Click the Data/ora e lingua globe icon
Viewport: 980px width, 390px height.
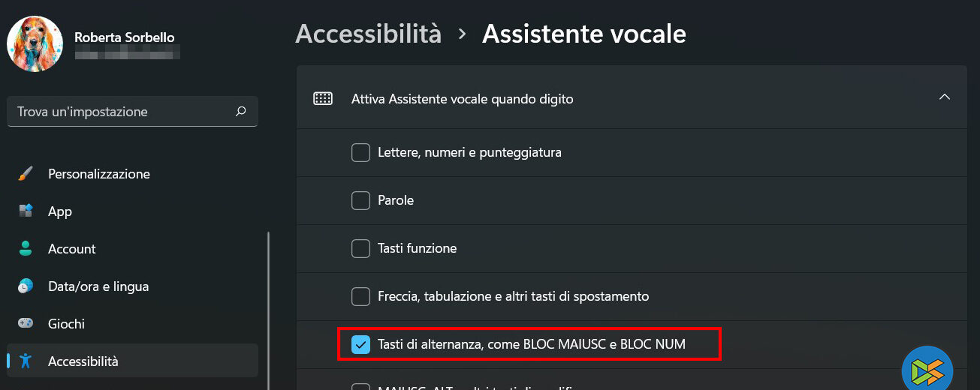(26, 286)
